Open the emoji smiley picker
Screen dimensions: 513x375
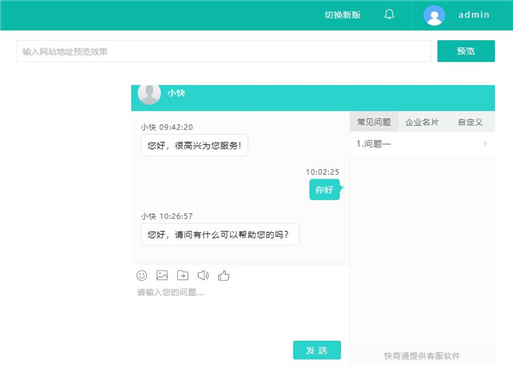142,275
